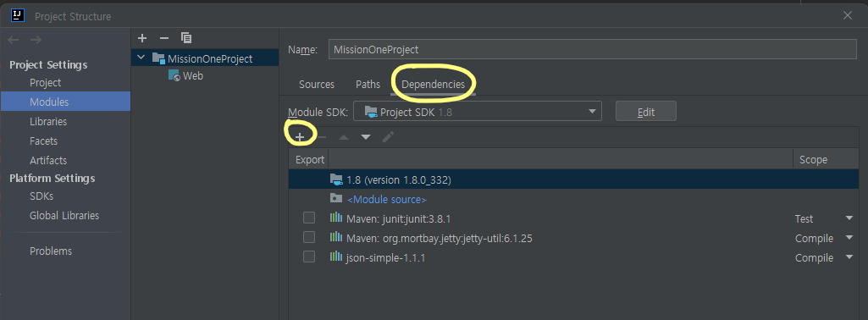Toggle export checkbox for json-simple-1.1.1
The height and width of the screenshot is (320, 868).
click(x=309, y=257)
